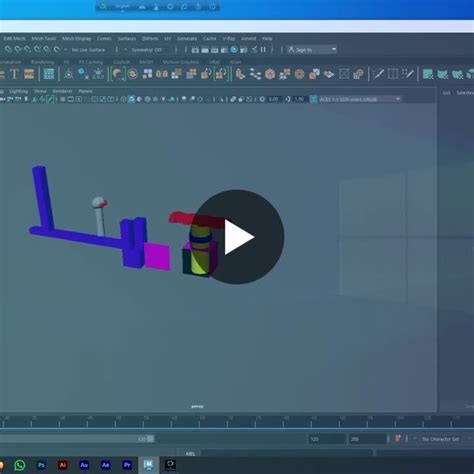Toggle the red Auto Keyframe button
The image size is (474, 474).
coord(397,438)
